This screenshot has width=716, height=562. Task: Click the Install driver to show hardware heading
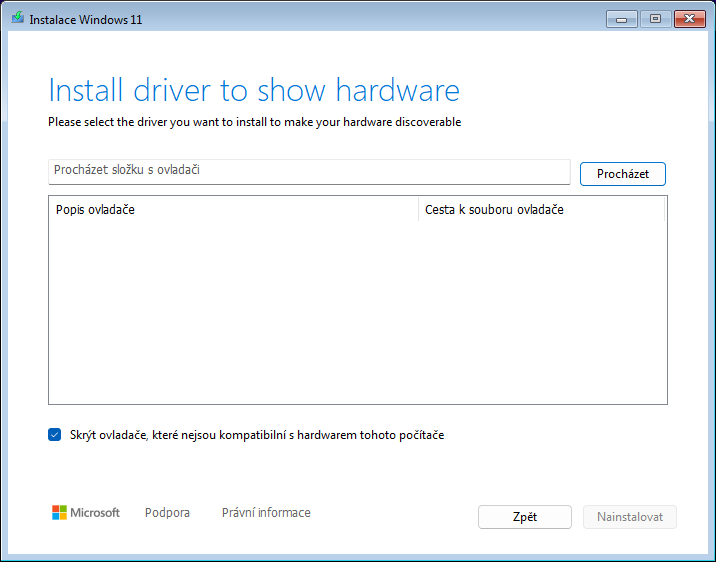click(x=254, y=90)
